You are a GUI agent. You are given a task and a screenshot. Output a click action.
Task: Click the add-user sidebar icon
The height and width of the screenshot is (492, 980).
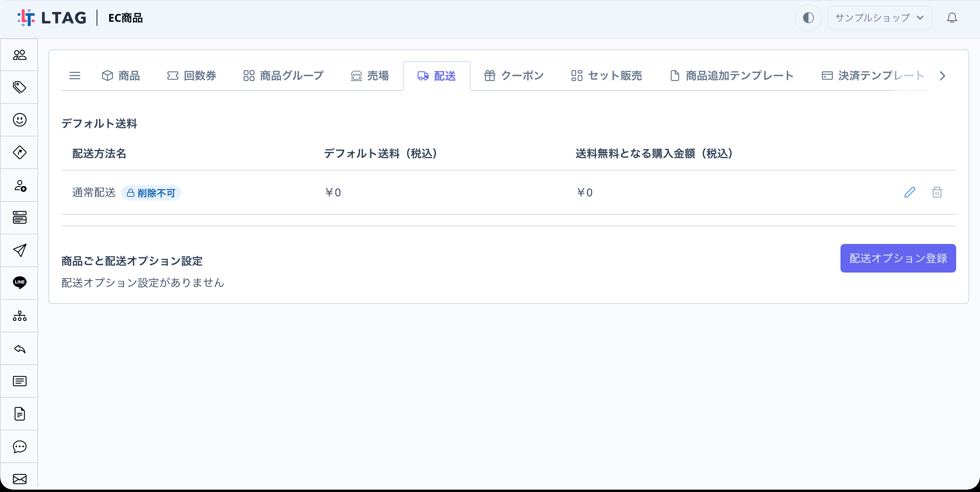tap(19, 185)
